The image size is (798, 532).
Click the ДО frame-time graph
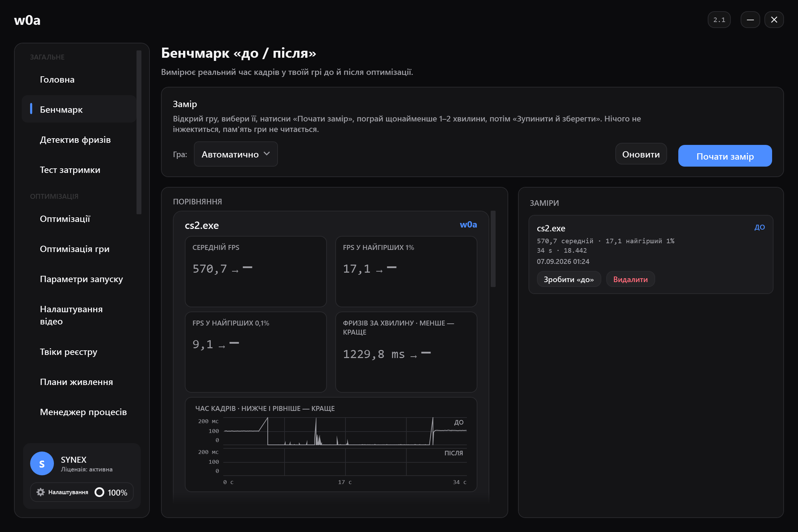(345, 431)
